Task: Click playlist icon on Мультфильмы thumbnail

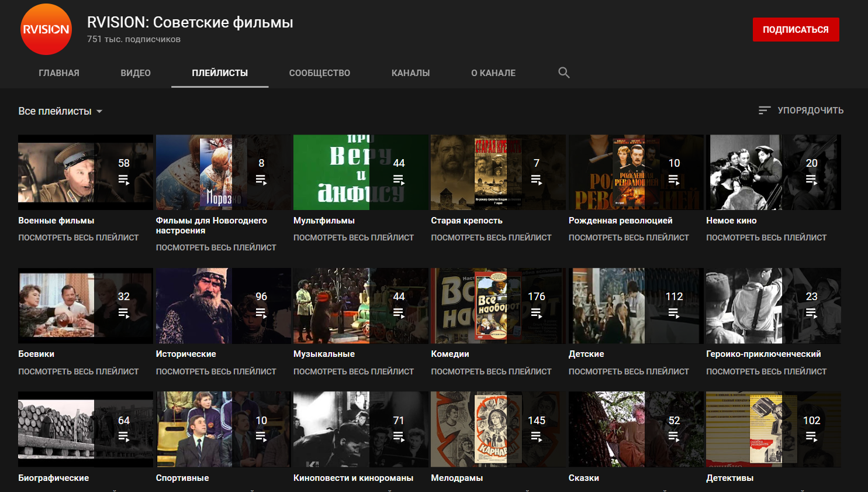Action: (399, 180)
